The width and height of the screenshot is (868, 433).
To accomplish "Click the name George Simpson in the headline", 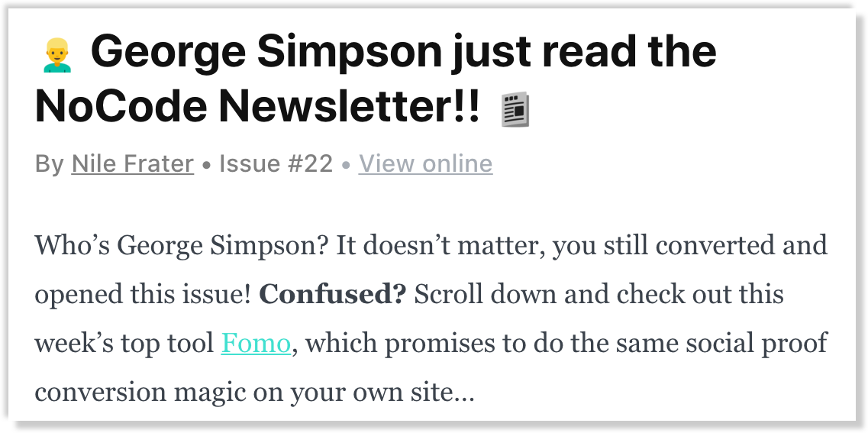I will [267, 51].
